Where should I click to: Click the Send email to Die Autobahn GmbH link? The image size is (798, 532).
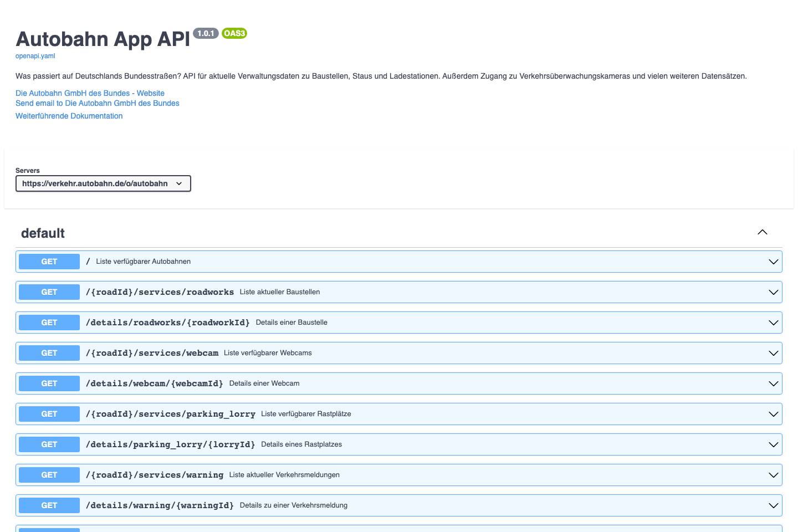(97, 103)
